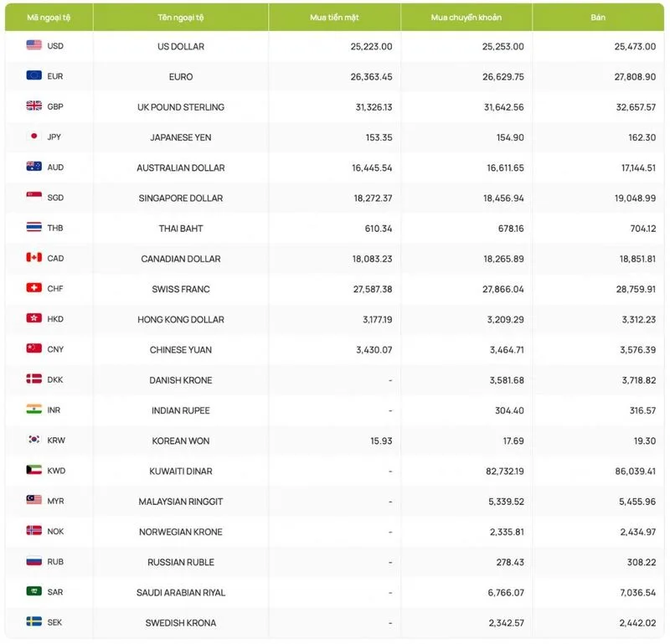
Task: Click KWD transfer buy value 82,732.19
Action: tap(505, 471)
